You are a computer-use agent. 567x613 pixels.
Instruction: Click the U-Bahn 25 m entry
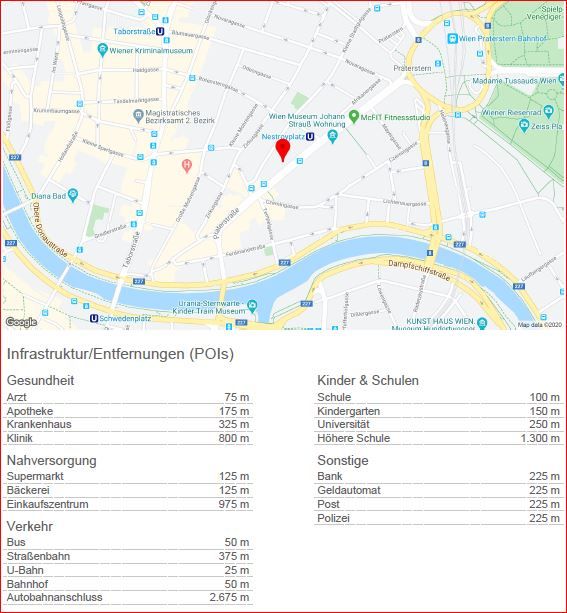pos(128,570)
